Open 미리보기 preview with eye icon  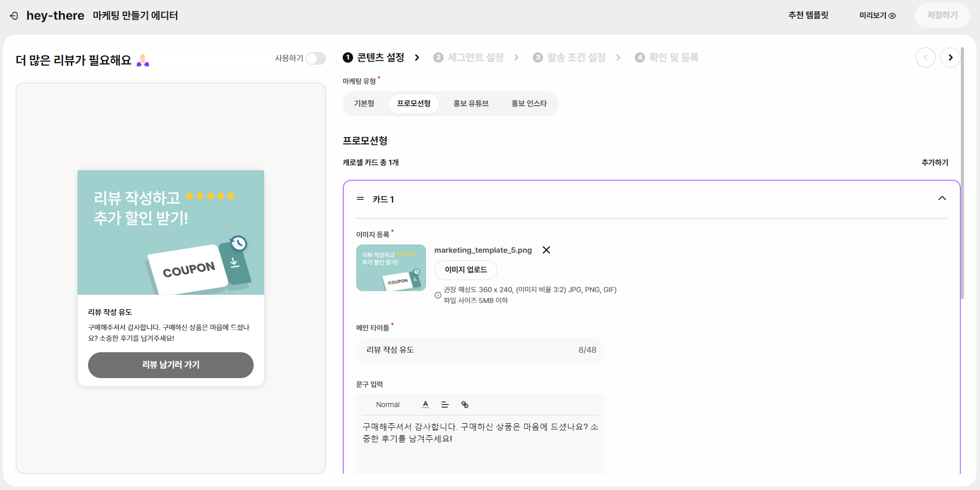pyautogui.click(x=877, y=16)
